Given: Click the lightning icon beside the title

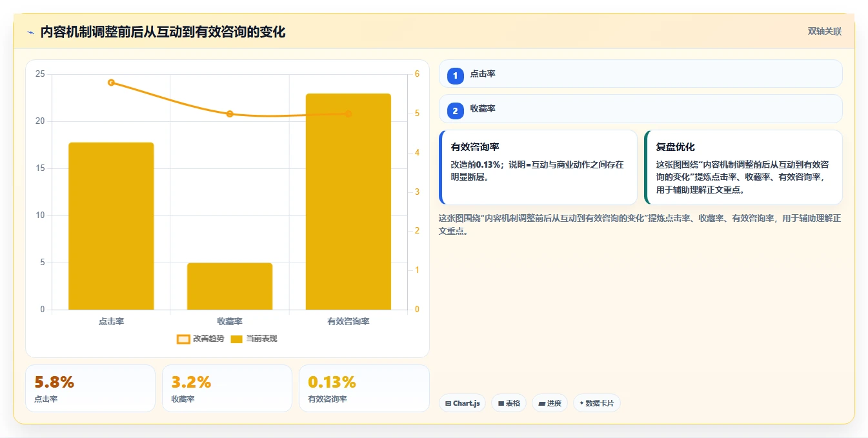Looking at the screenshot, I should click(x=30, y=32).
